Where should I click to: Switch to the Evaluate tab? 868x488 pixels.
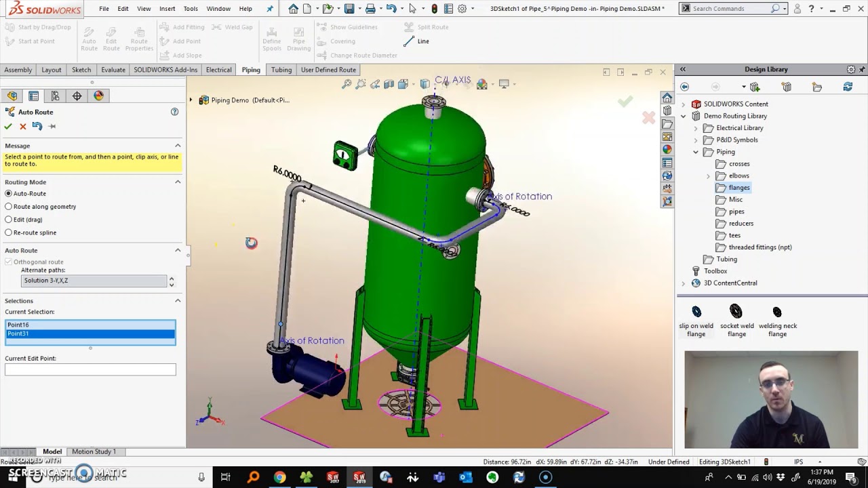[113, 70]
